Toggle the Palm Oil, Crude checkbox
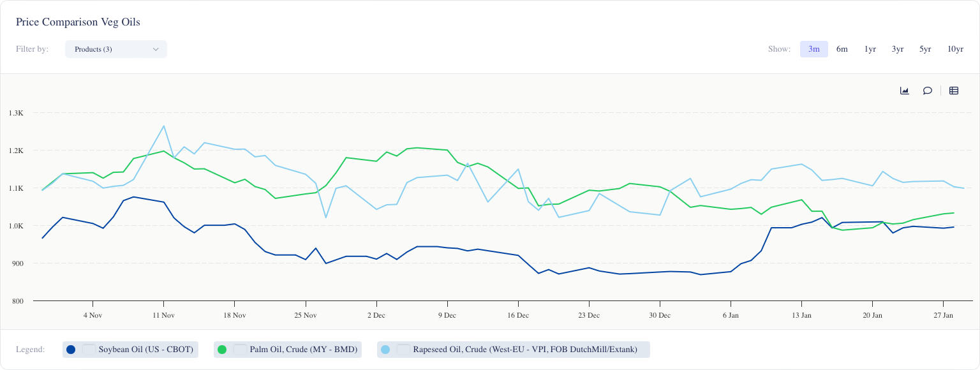 click(x=239, y=350)
